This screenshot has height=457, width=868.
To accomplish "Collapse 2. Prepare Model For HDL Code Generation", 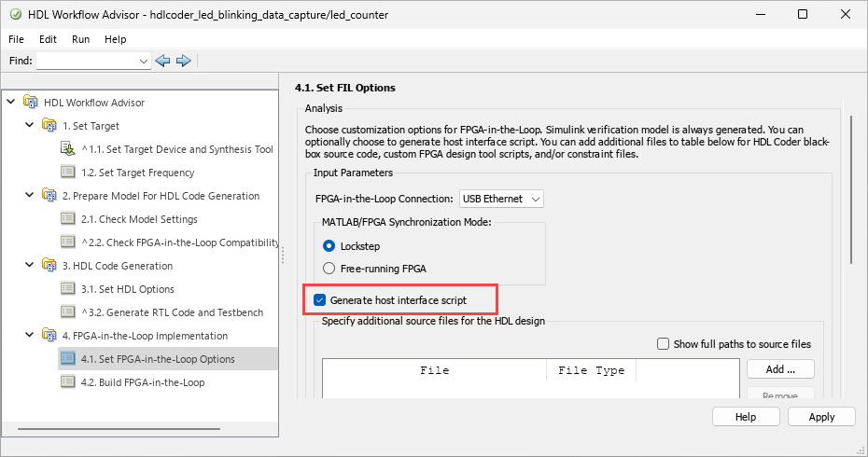I will point(29,195).
